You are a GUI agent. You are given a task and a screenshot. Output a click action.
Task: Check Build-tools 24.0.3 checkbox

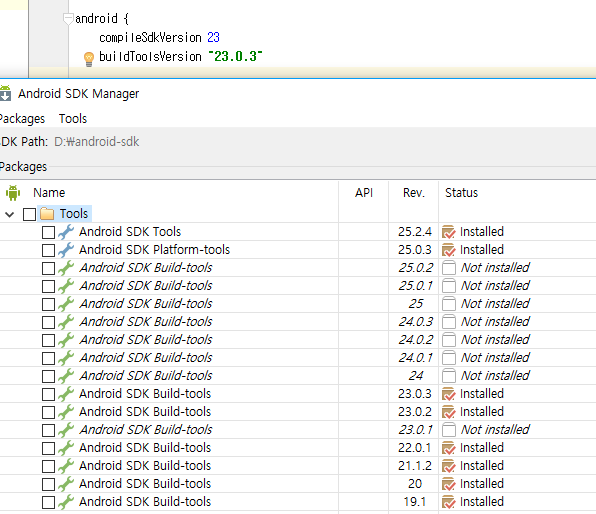pos(48,322)
